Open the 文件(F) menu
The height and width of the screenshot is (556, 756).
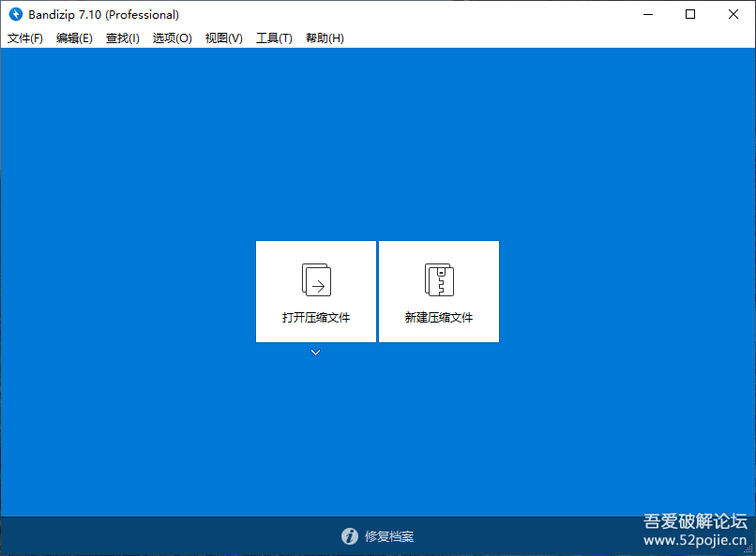[25, 38]
